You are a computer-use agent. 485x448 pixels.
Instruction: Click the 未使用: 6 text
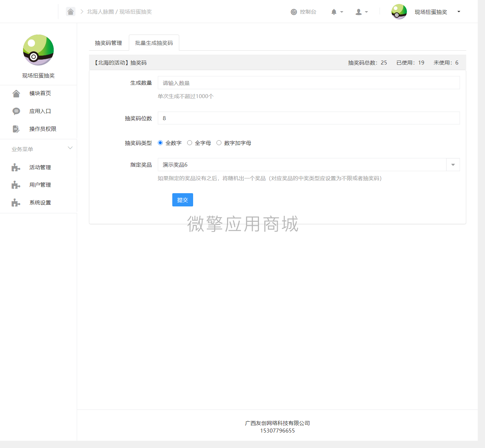click(446, 63)
